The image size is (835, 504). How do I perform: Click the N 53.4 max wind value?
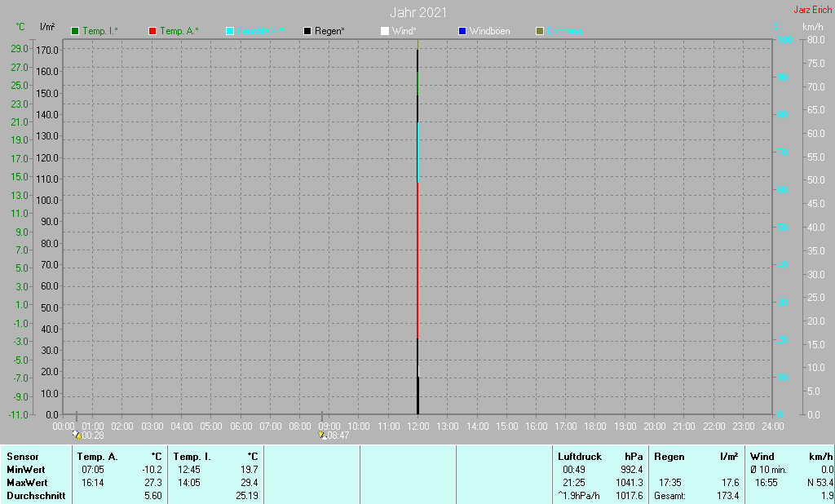(820, 483)
